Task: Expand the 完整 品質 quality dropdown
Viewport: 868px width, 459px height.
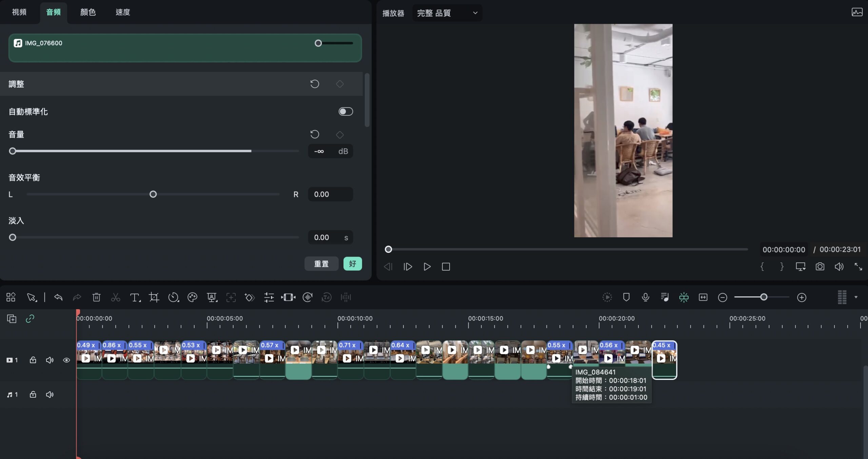Action: click(x=447, y=13)
